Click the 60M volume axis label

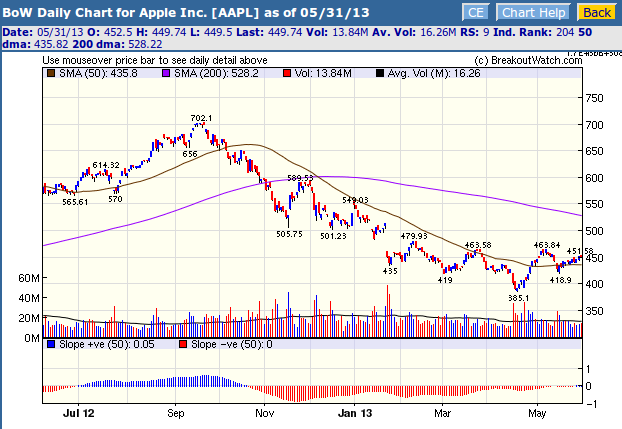pos(29,278)
